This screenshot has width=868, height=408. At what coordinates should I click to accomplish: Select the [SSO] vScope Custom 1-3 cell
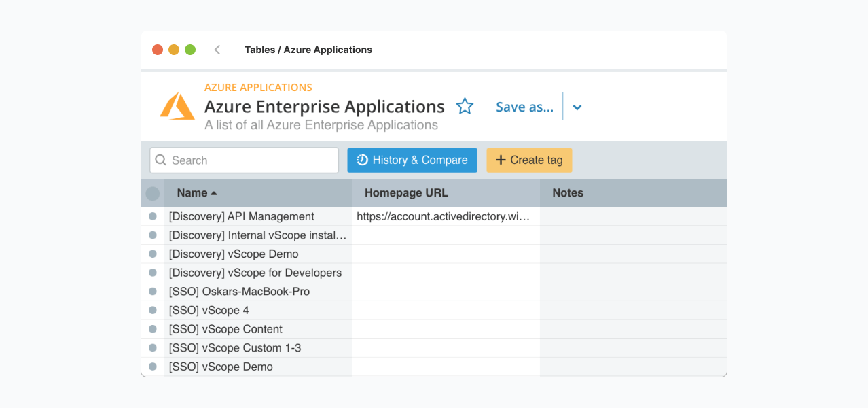pyautogui.click(x=258, y=348)
